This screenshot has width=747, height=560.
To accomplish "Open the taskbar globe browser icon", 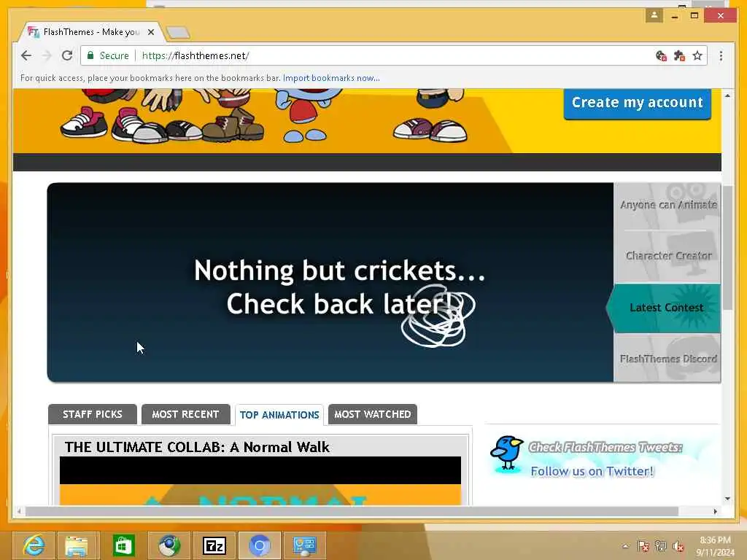I will 169,545.
